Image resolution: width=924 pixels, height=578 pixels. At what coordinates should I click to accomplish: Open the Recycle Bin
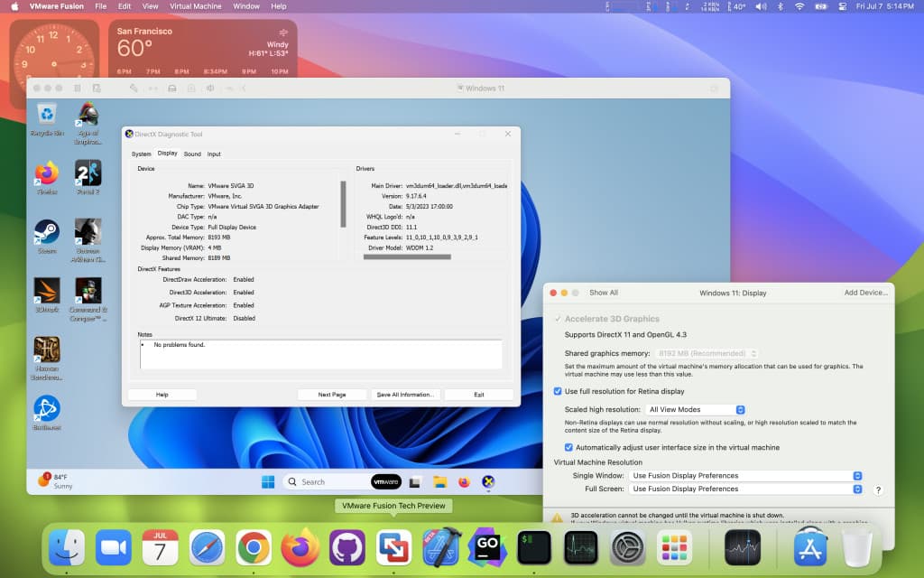(46, 115)
